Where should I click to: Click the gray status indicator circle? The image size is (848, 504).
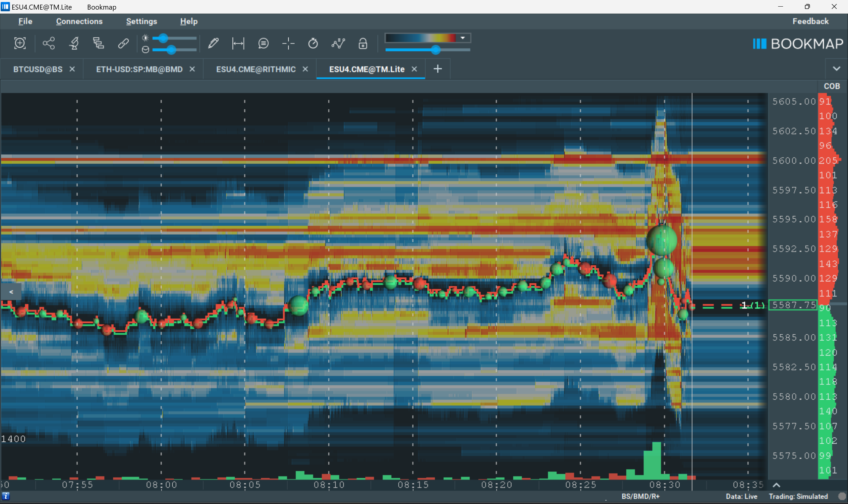[x=842, y=496]
